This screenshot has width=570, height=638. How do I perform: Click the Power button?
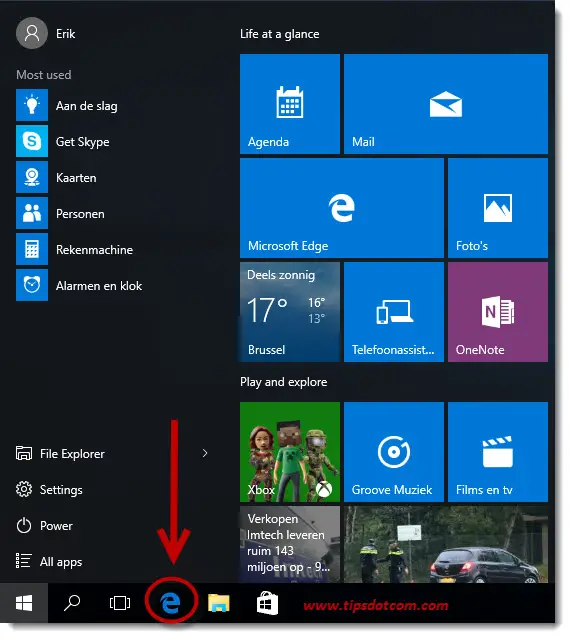click(x=44, y=526)
